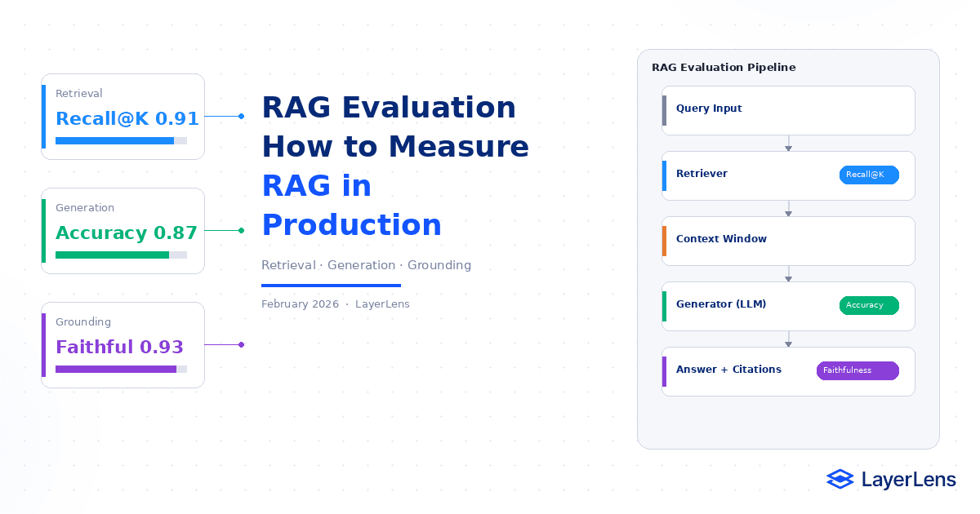
Task: Select the Recall@K 0.91 value
Action: click(x=127, y=118)
